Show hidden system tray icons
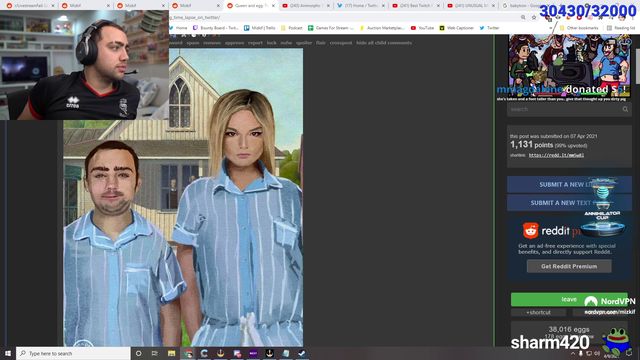Screen dimensions: 640x360 point(573,353)
